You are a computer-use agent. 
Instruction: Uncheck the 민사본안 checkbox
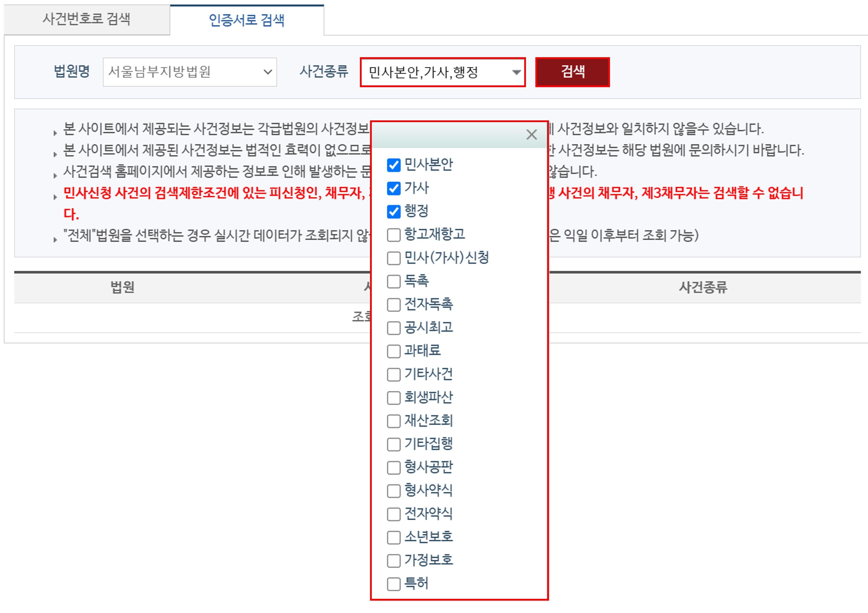coord(394,165)
